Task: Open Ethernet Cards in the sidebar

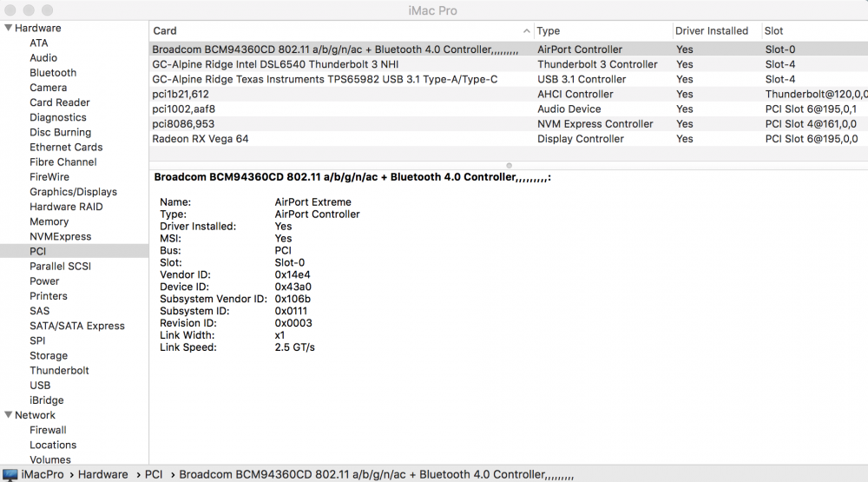Action: 66,148
